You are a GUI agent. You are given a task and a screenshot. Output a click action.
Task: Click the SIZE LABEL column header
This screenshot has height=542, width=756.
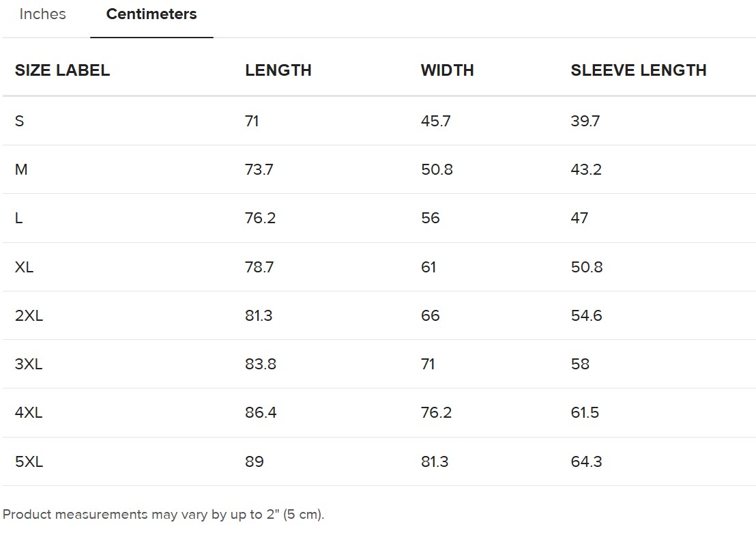coord(62,70)
